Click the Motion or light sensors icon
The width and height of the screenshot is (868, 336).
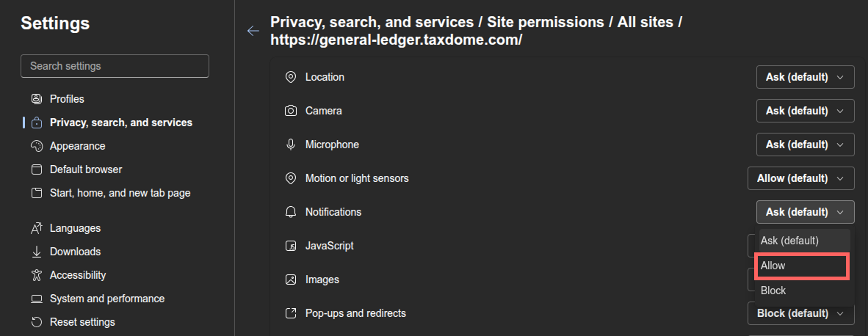[291, 178]
